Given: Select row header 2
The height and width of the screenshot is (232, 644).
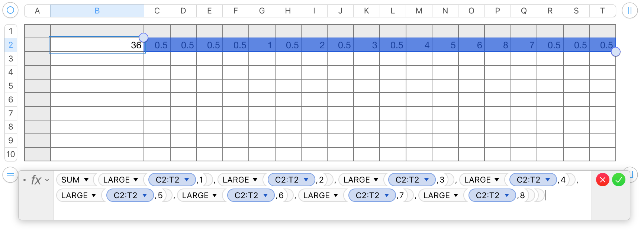Looking at the screenshot, I should tap(11, 45).
